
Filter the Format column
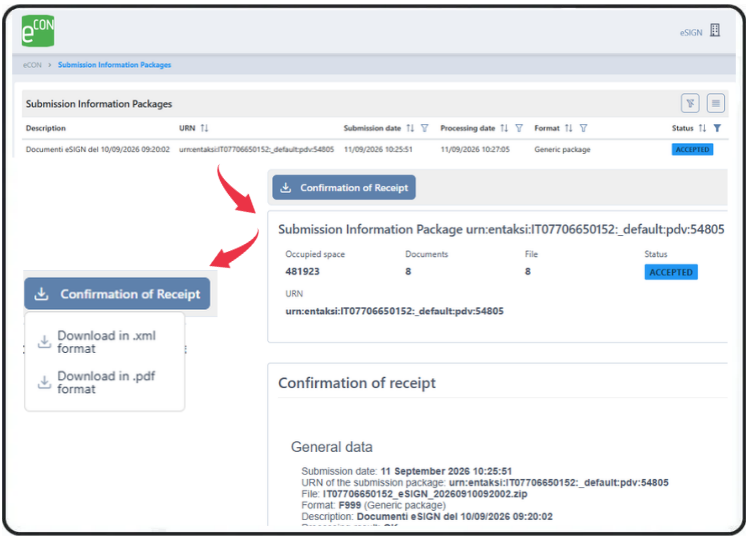(x=583, y=128)
